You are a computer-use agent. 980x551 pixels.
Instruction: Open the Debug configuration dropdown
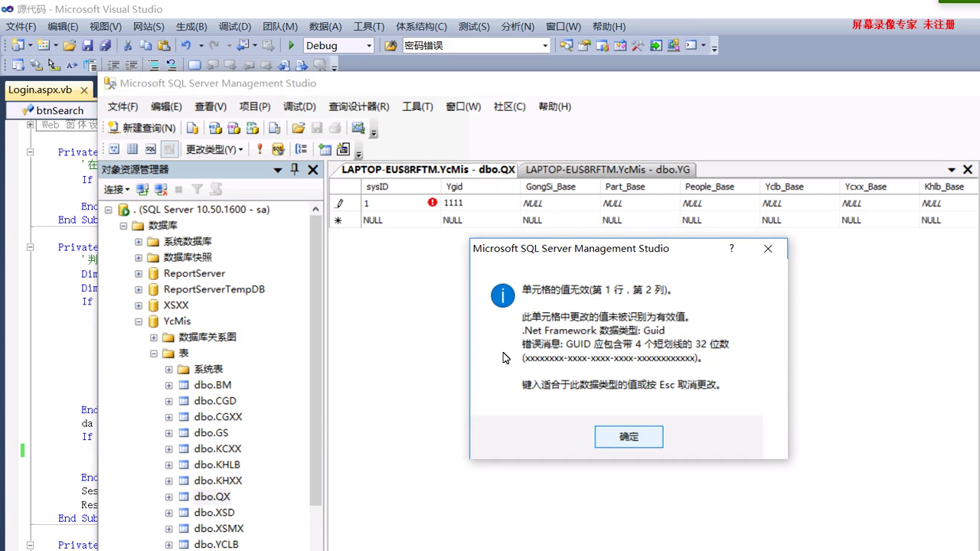click(368, 45)
